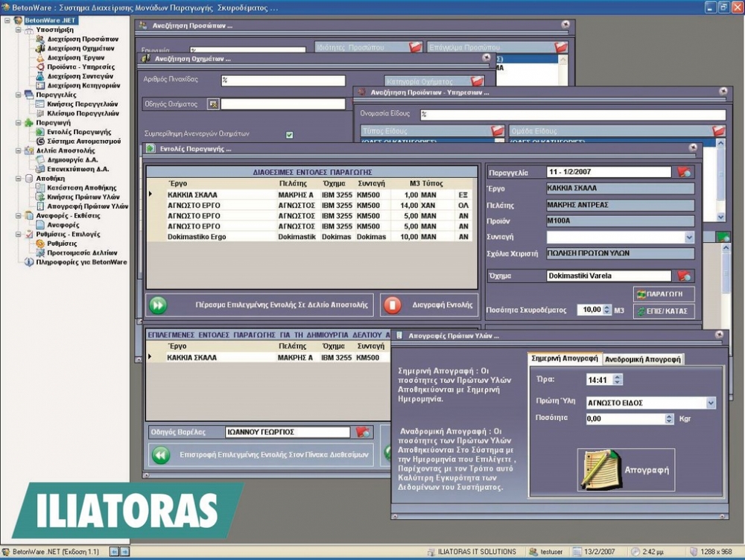Click the ΠΑΡΑΓΩΓΗ button
Viewport: 745px width, 560px height.
pos(664,294)
